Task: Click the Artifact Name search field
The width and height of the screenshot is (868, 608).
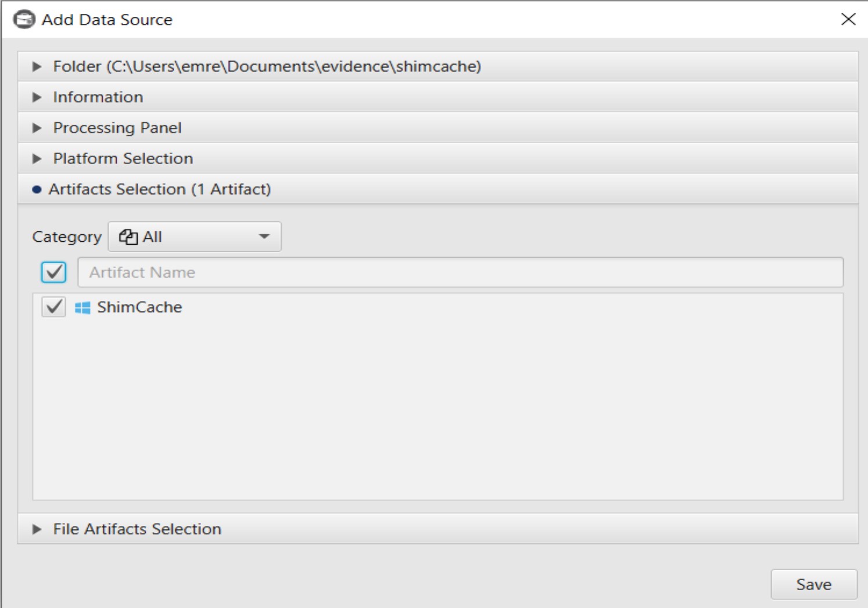Action: coord(460,272)
